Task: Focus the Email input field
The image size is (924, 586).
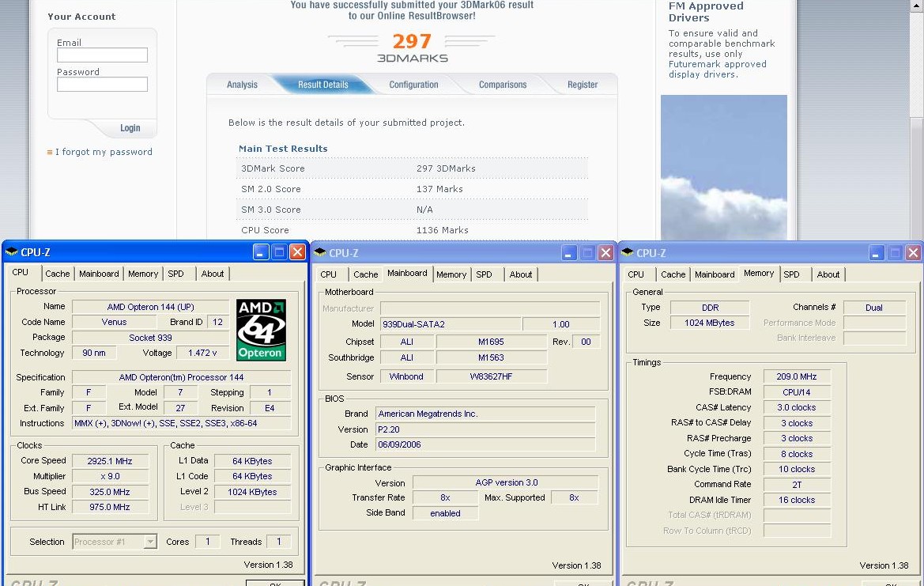Action: pos(102,55)
